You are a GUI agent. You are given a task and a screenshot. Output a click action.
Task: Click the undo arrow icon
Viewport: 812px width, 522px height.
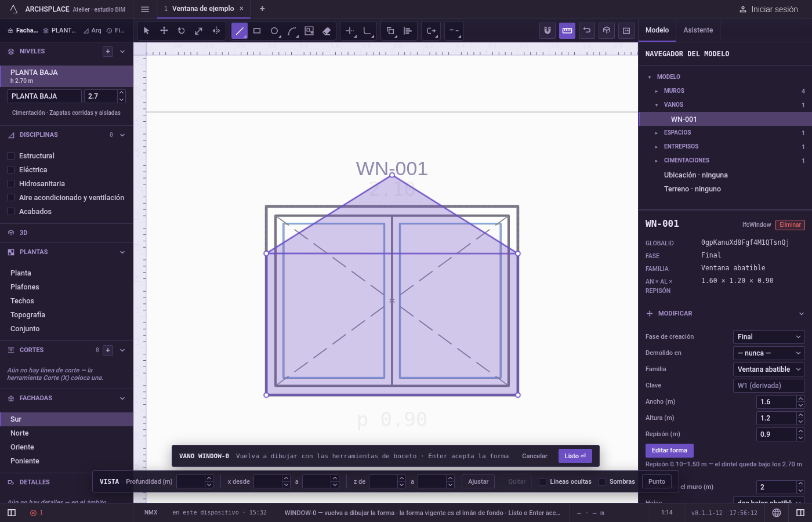click(587, 31)
